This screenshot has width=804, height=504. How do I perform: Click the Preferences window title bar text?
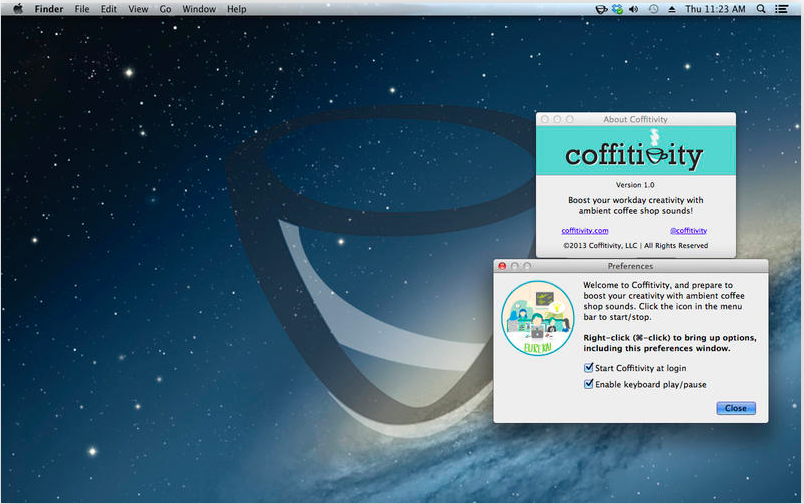pos(630,266)
